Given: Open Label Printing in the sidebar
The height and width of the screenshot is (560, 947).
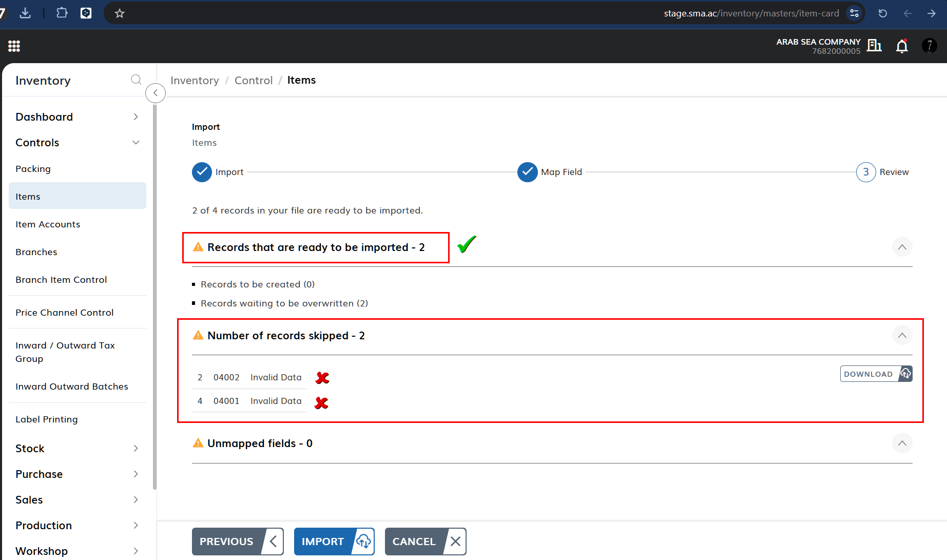Looking at the screenshot, I should tap(77, 419).
